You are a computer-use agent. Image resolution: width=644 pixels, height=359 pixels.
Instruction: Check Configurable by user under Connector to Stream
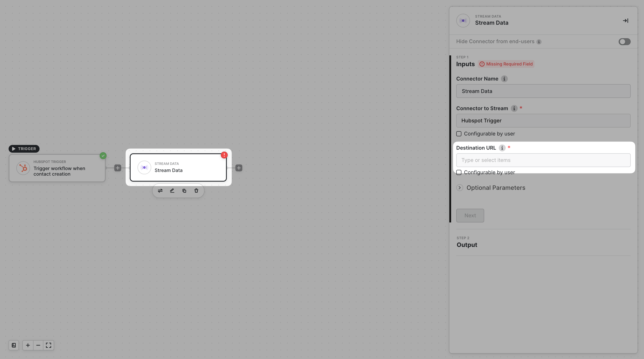(459, 134)
